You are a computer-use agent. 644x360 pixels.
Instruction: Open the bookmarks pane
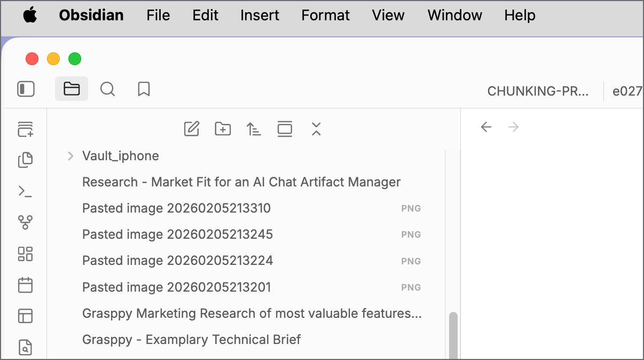(144, 89)
